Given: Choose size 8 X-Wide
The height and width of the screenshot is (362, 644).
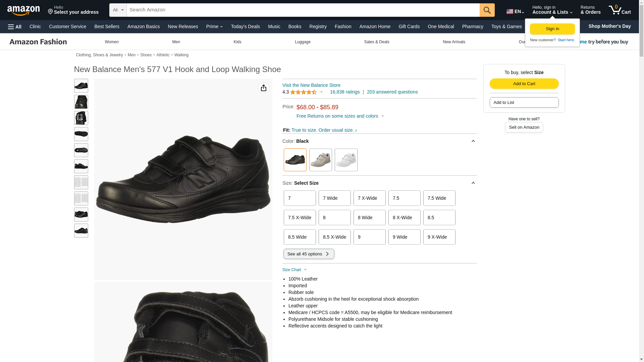Looking at the screenshot, I should [404, 218].
